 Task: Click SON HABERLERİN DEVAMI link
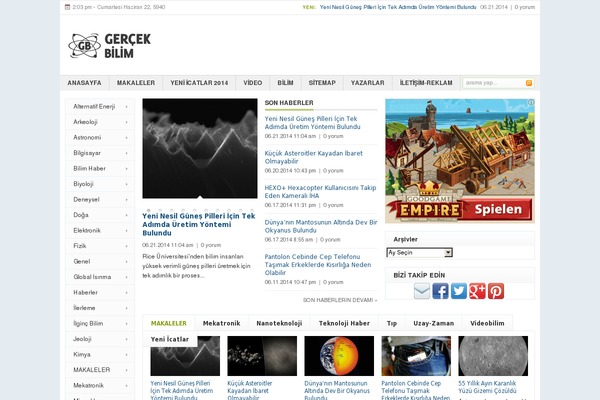[340, 300]
